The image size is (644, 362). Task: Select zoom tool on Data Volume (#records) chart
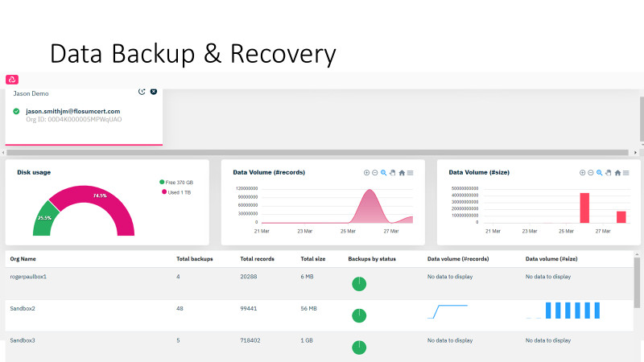384,173
